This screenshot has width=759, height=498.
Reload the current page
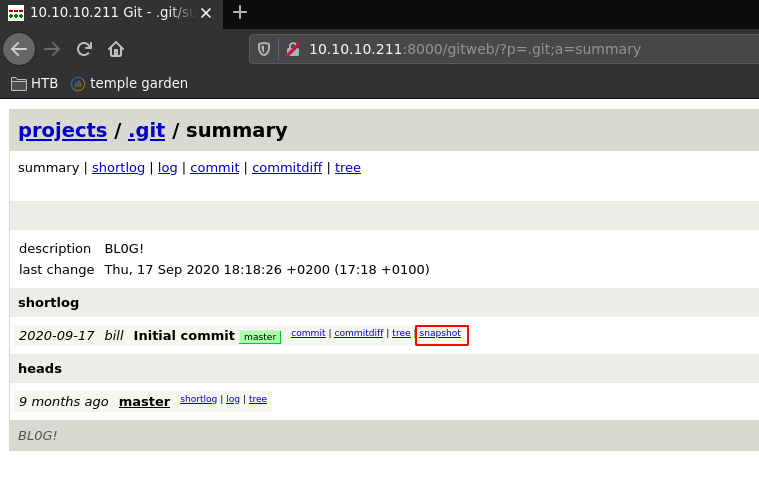coord(84,49)
